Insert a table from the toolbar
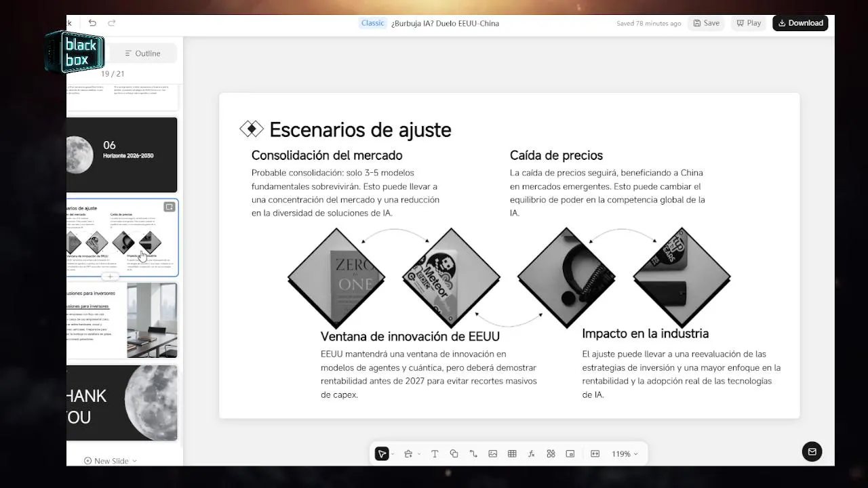868x488 pixels. click(x=512, y=454)
